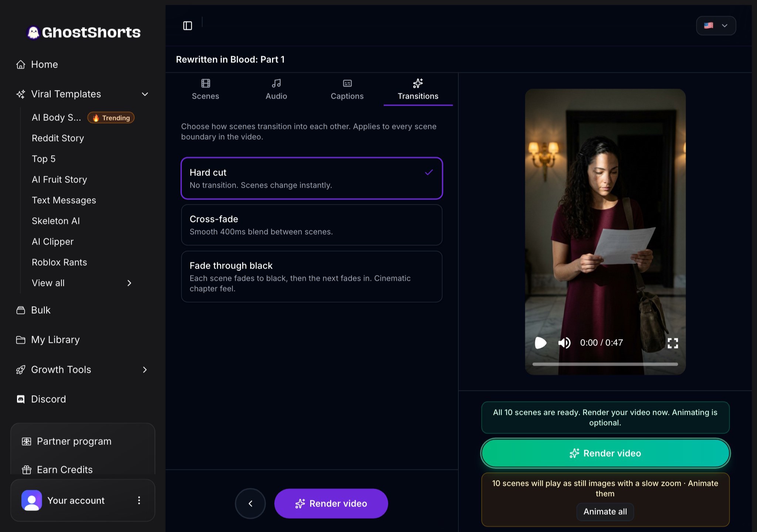Open Earn Credits link
This screenshot has width=757, height=532.
[x=65, y=470]
